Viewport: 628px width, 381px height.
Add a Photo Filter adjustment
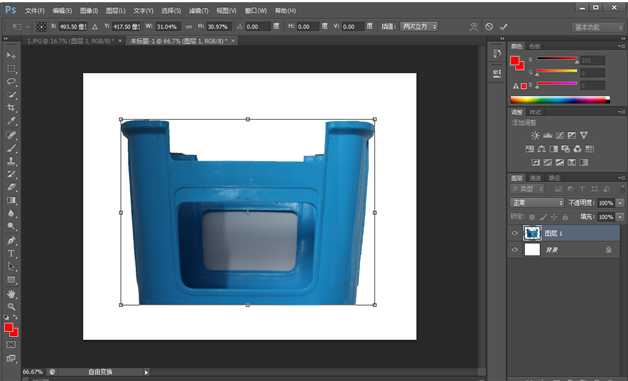coord(566,149)
